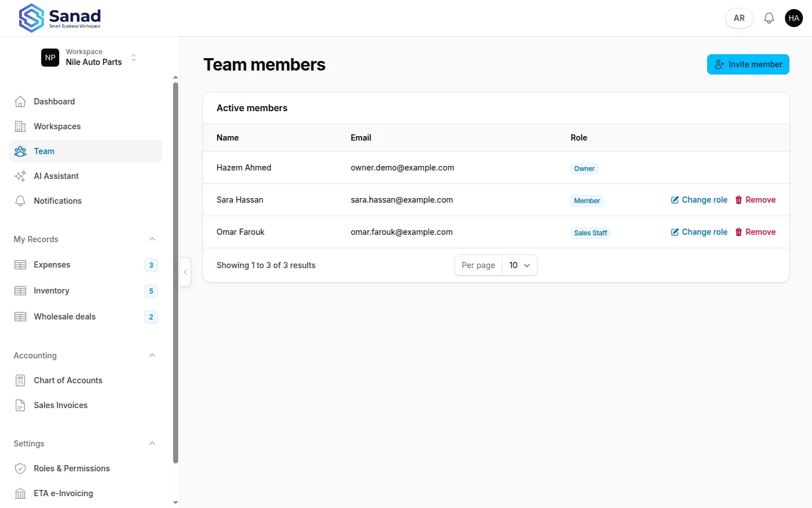Click the Inventory count badge 5

pos(151,291)
